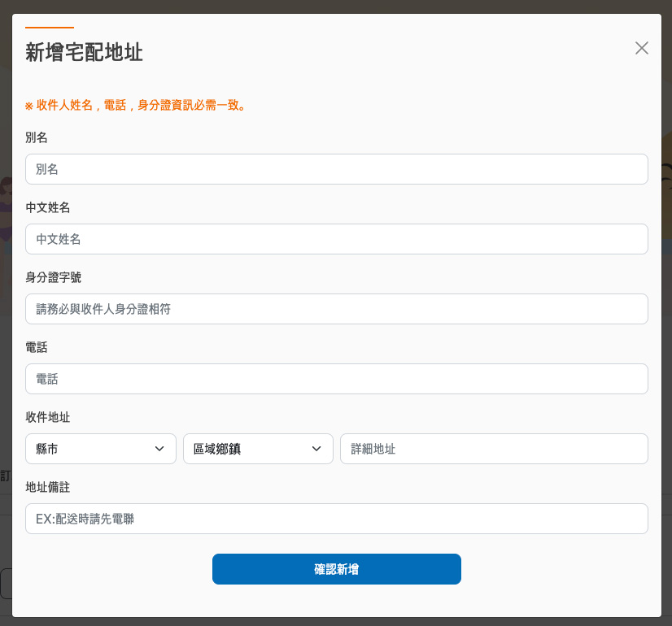Viewport: 672px width, 626px height.
Task: Click the 地址備註 input box
Action: point(336,519)
